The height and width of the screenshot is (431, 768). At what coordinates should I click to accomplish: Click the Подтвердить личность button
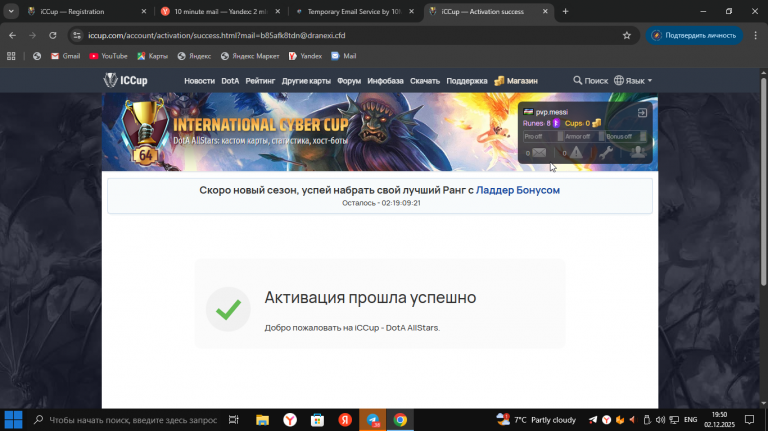[x=694, y=35]
